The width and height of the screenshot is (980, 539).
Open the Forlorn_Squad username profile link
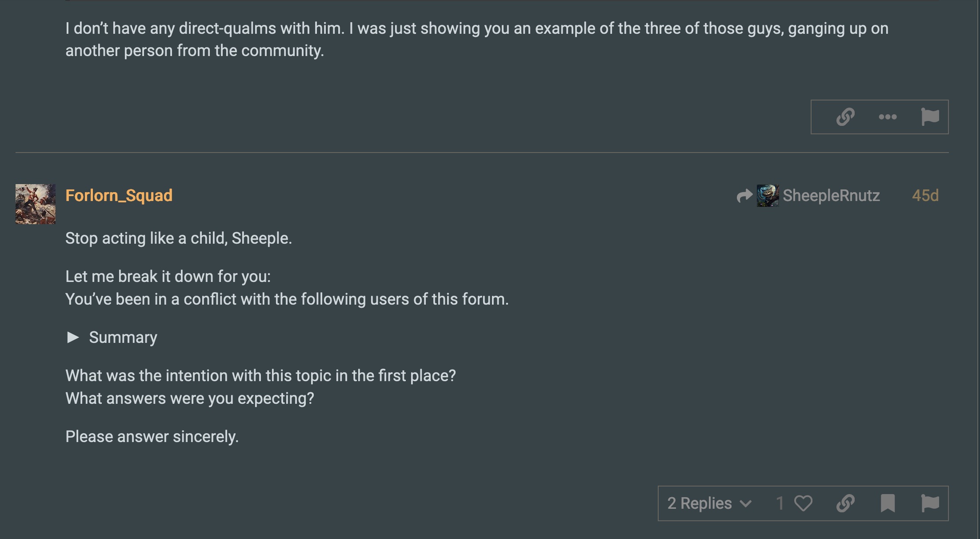119,196
